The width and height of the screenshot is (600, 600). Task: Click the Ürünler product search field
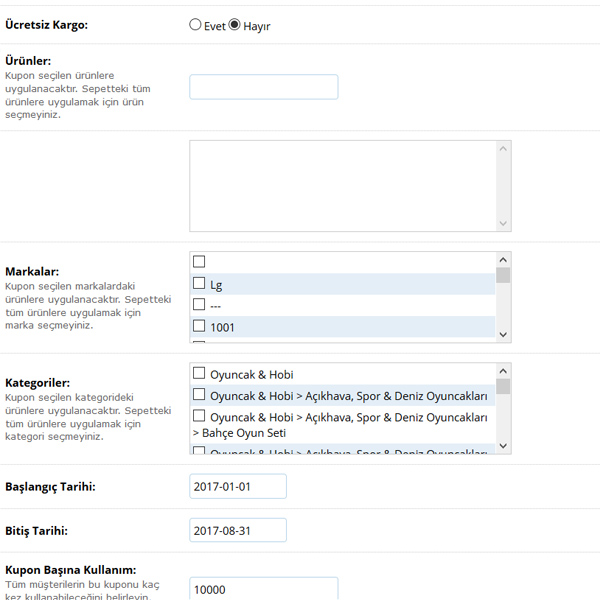tap(263, 87)
